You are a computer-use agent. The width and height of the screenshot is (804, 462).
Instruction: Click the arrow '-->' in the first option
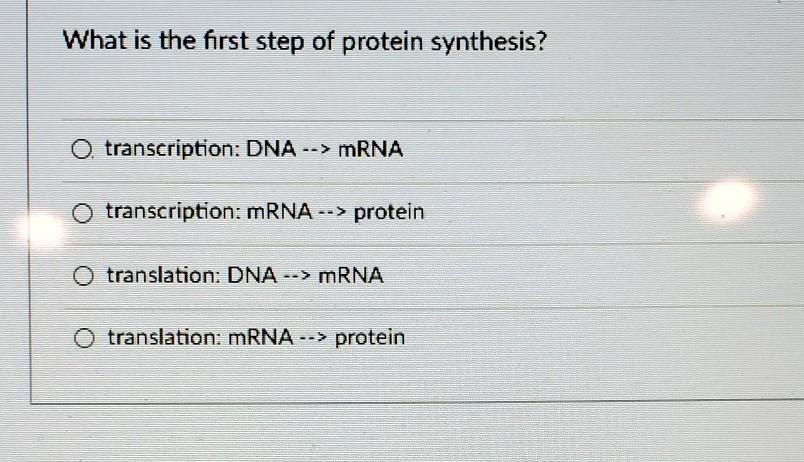316,150
